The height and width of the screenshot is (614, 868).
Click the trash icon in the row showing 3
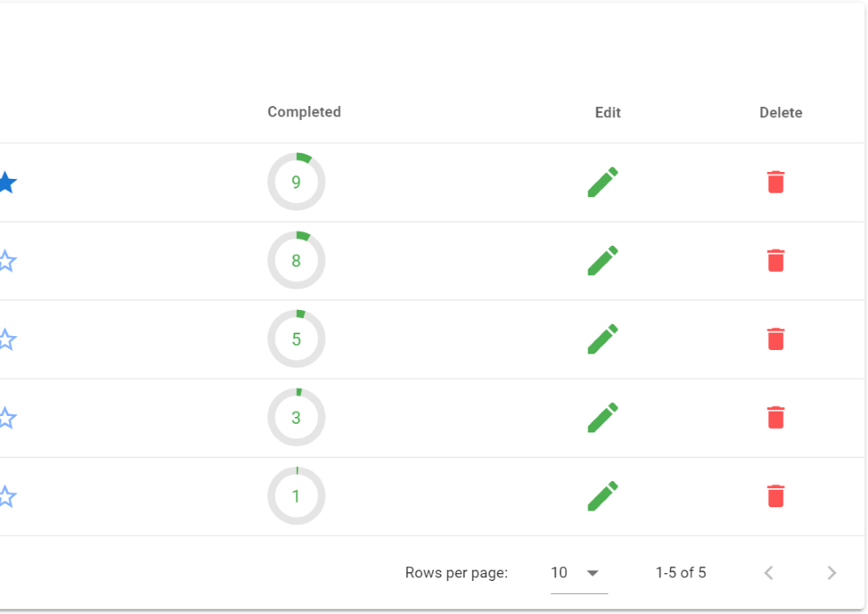[x=776, y=418]
